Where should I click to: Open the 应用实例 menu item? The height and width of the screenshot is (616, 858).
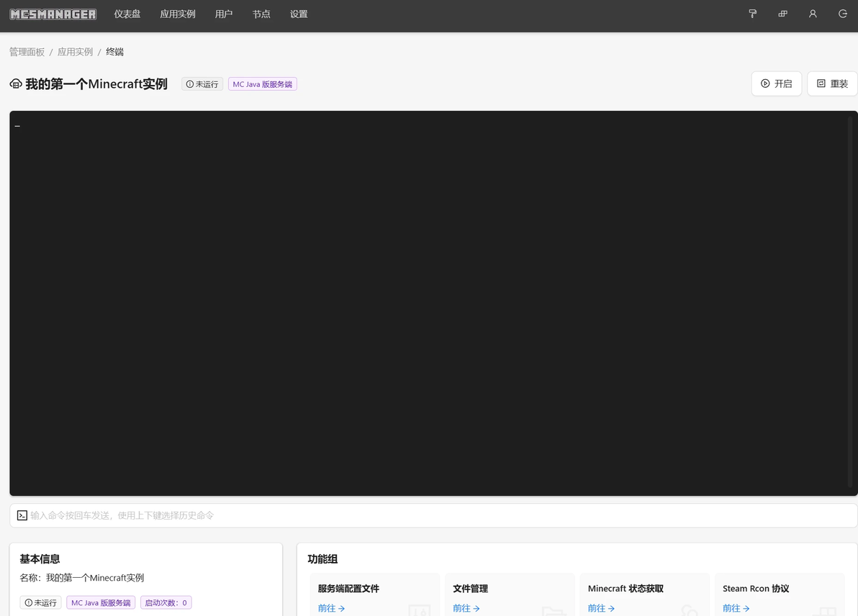coord(177,14)
